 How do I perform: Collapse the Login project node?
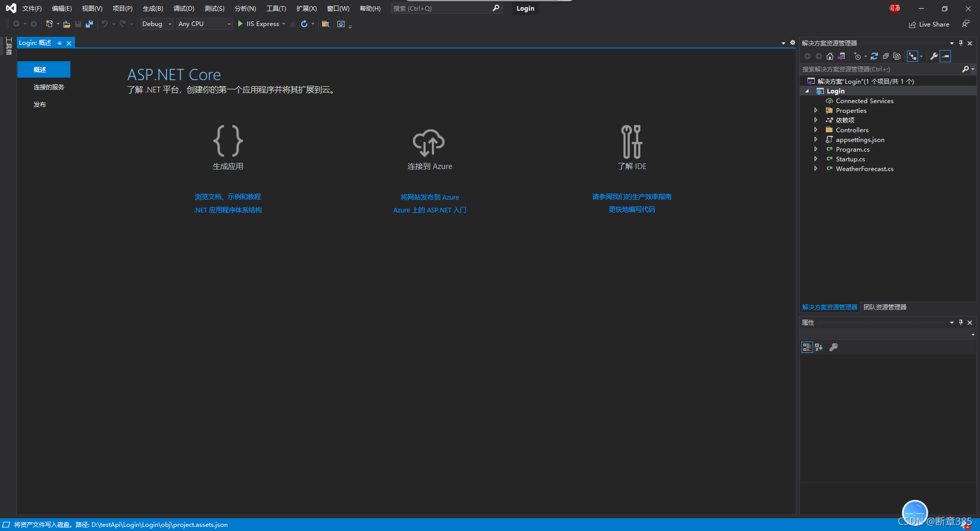coord(807,91)
